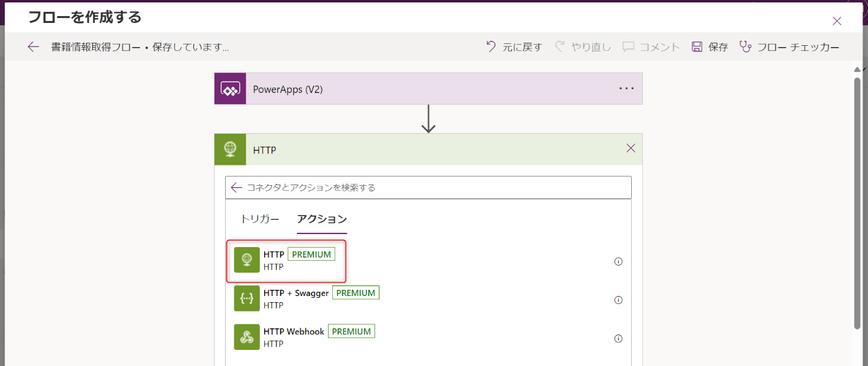The height and width of the screenshot is (366, 868).
Task: Click the Undo (元に戻す) button
Action: coord(514,47)
